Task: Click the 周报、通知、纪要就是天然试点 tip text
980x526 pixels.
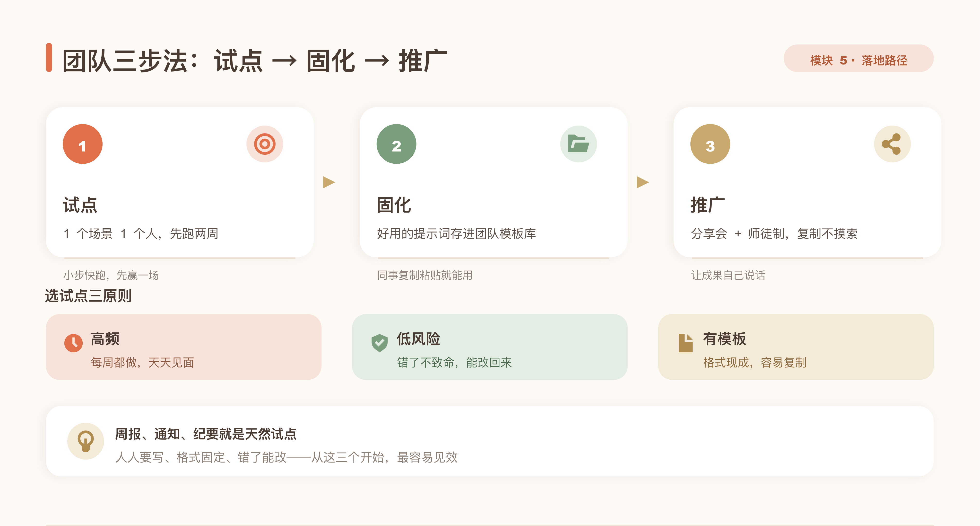Action: [206, 434]
